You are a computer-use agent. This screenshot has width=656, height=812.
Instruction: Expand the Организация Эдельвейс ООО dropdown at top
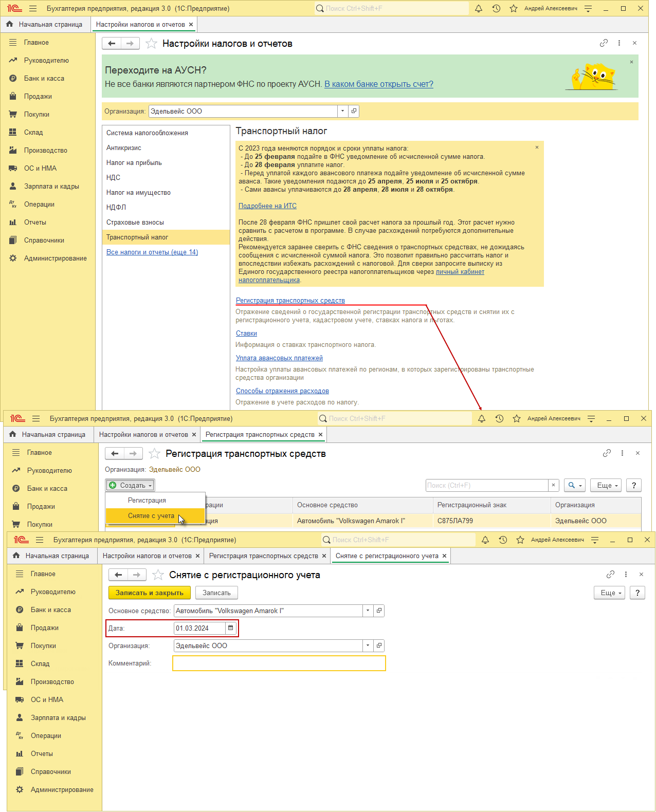tap(343, 111)
